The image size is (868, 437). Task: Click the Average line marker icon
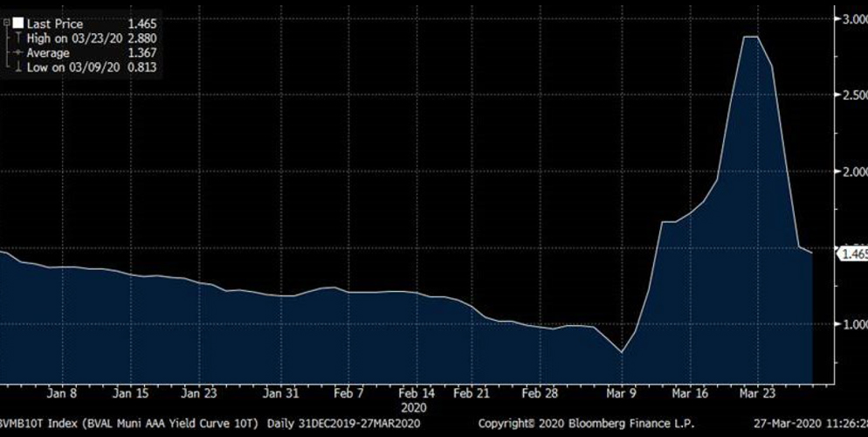pos(18,52)
